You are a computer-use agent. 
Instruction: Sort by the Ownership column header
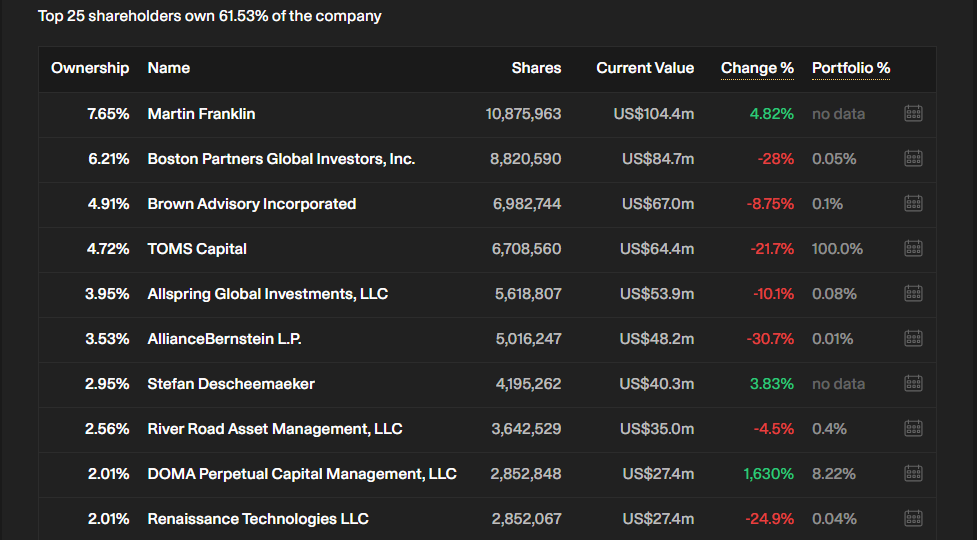point(90,68)
